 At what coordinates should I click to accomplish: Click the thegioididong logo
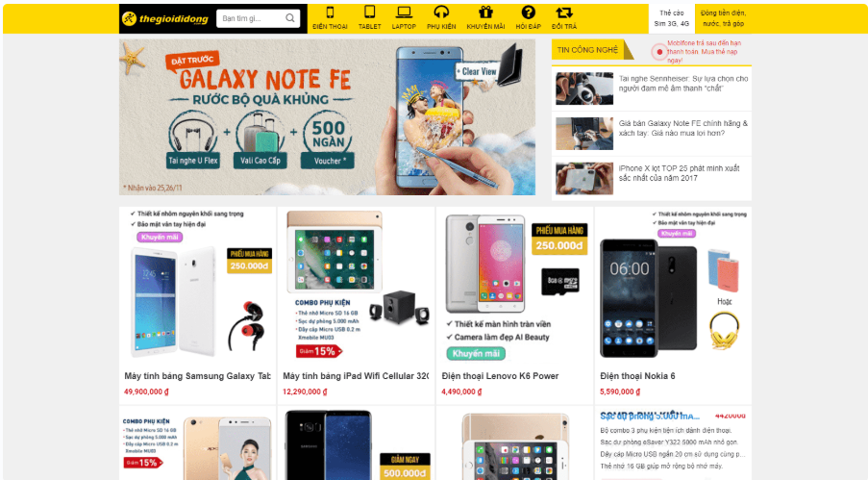coord(165,19)
